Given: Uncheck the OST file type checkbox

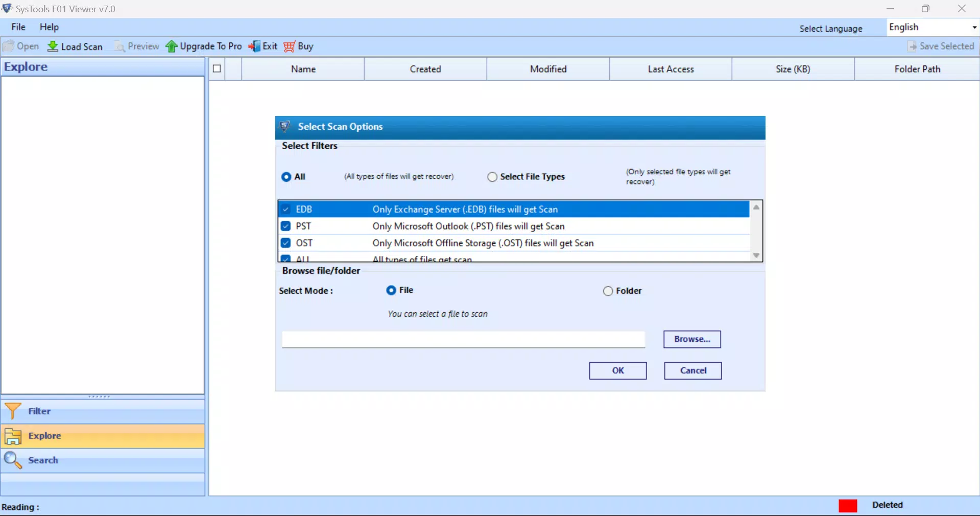Looking at the screenshot, I should point(286,243).
